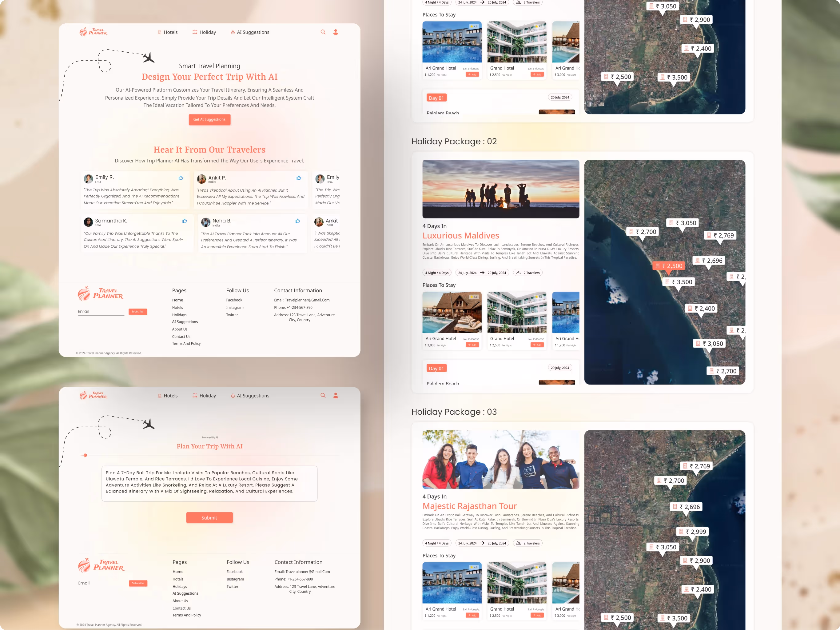Image resolution: width=840 pixels, height=630 pixels.
Task: Select Holiday in the navigation menu
Action: tap(208, 32)
